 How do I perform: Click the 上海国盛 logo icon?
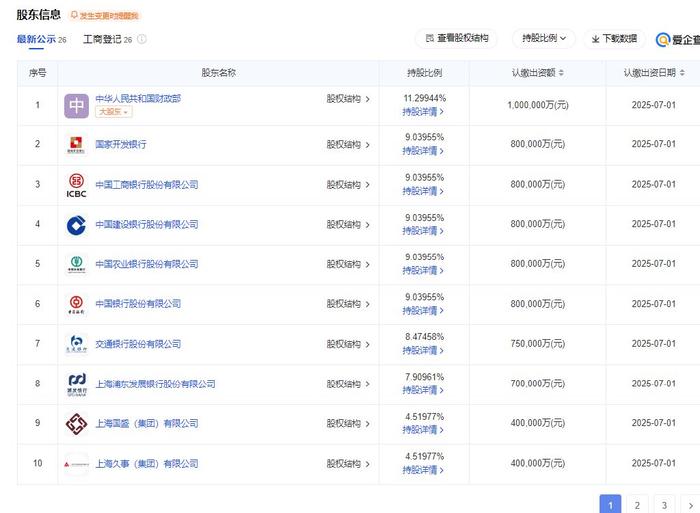click(76, 424)
